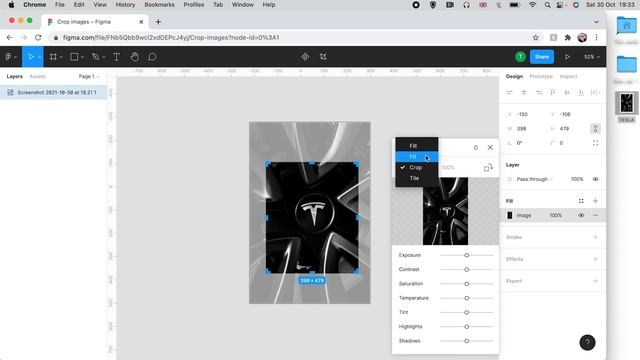The width and height of the screenshot is (640, 360).
Task: Click the Image fill thumbnail swatch
Action: tap(509, 215)
